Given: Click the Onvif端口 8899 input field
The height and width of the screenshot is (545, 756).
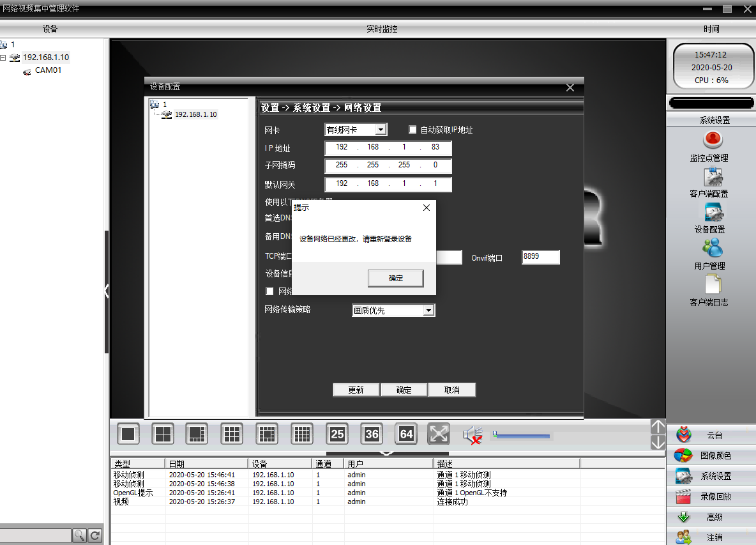Looking at the screenshot, I should click(540, 257).
